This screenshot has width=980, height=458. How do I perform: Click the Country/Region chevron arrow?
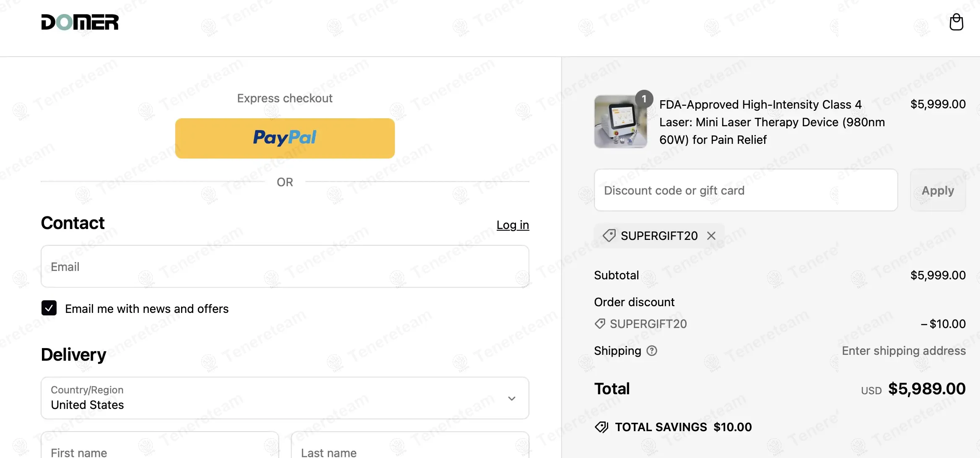(512, 398)
